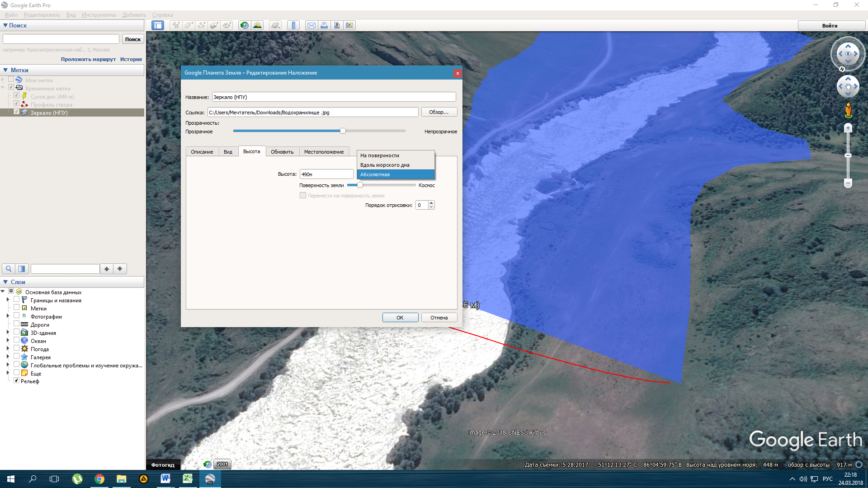The image size is (868, 488).
Task: Open the Справка menu
Action: [x=163, y=15]
